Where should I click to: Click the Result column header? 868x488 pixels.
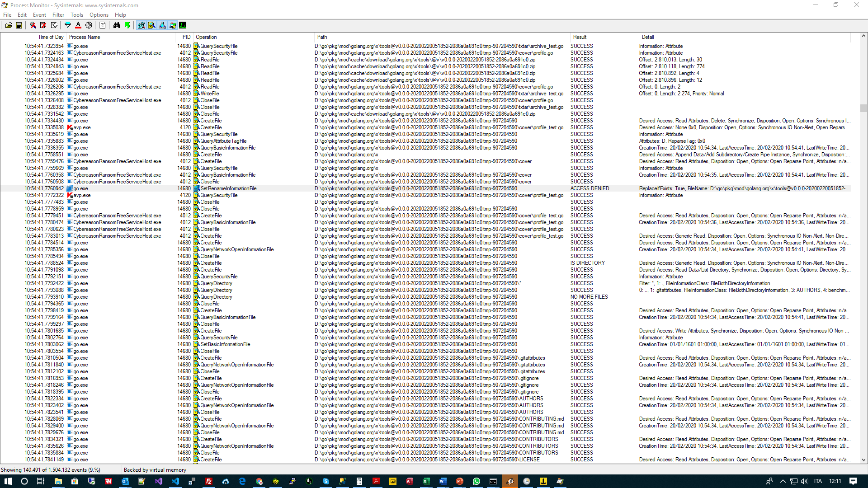click(x=580, y=37)
